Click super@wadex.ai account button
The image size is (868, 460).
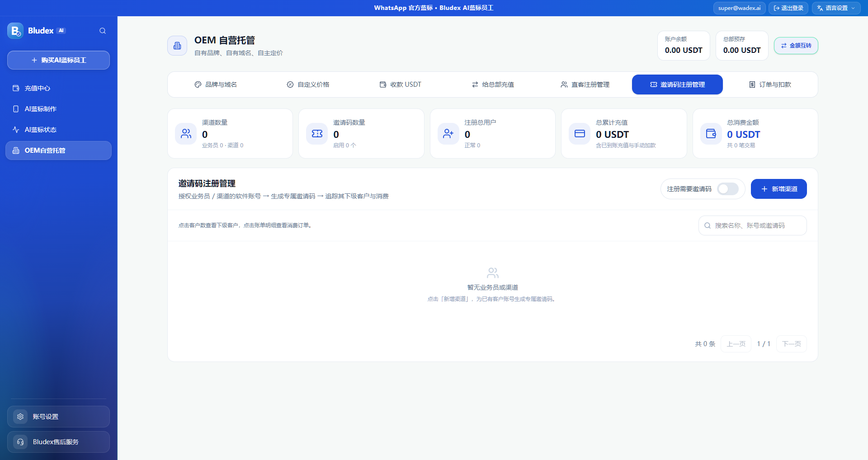pyautogui.click(x=739, y=8)
